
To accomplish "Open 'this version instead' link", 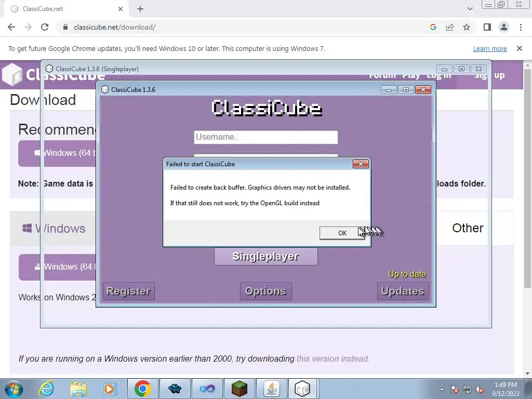I will point(333,358).
